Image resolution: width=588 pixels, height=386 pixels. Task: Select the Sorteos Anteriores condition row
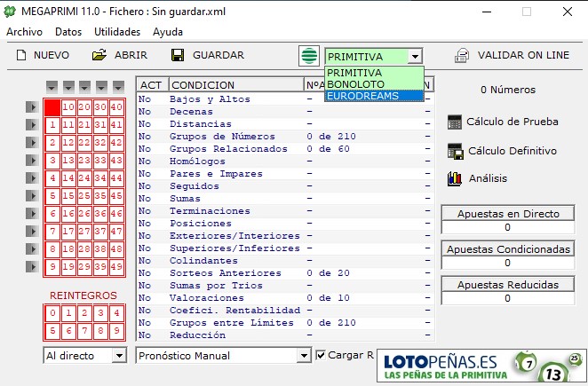285,273
